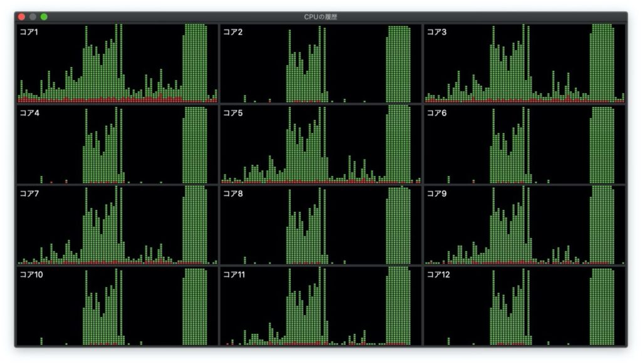The height and width of the screenshot is (364, 642).
Task: Select the コア6 graph panel
Action: pos(524,145)
